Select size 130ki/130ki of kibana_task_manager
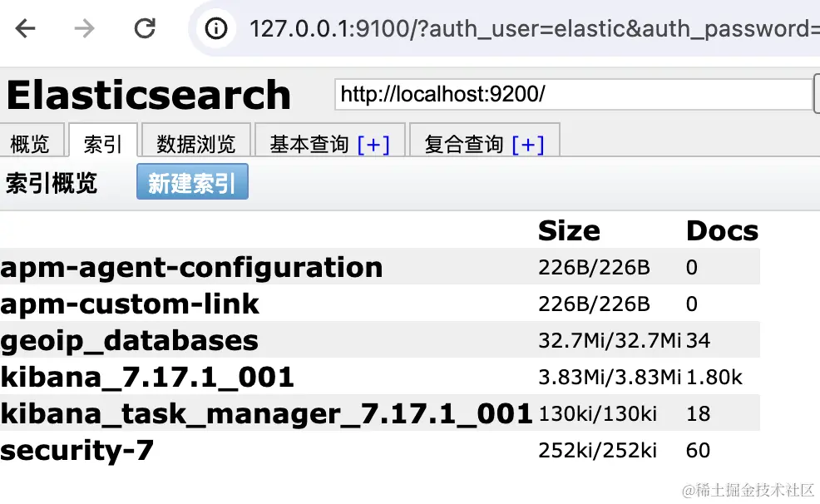Image resolution: width=820 pixels, height=504 pixels. point(597,414)
